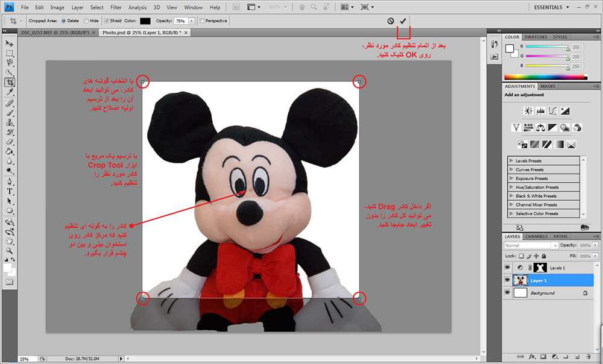Click the shield Color swatch
This screenshot has width=603, height=364.
(x=145, y=20)
